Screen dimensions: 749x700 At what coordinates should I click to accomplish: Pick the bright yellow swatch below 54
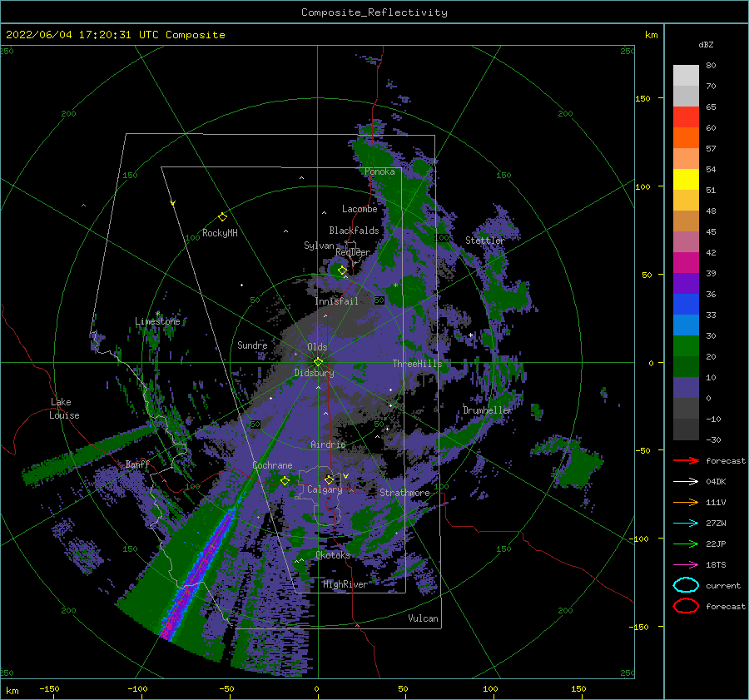coord(686,180)
